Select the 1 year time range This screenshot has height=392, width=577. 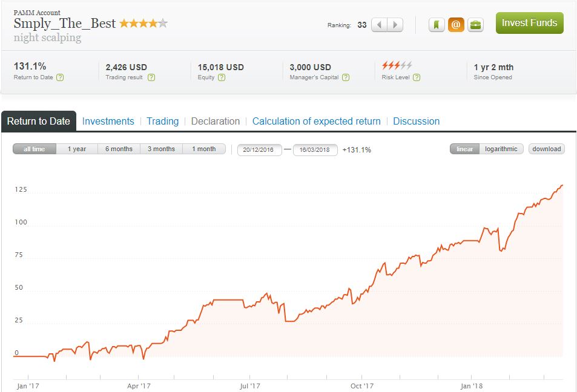(77, 149)
